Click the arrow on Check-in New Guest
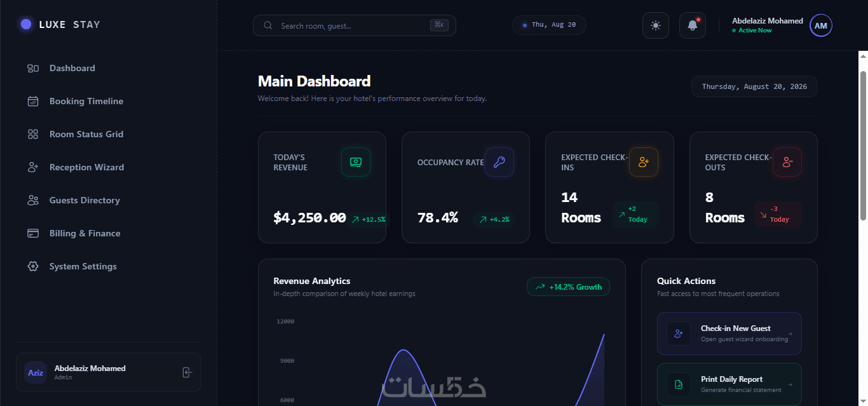The width and height of the screenshot is (868, 406). pos(790,334)
